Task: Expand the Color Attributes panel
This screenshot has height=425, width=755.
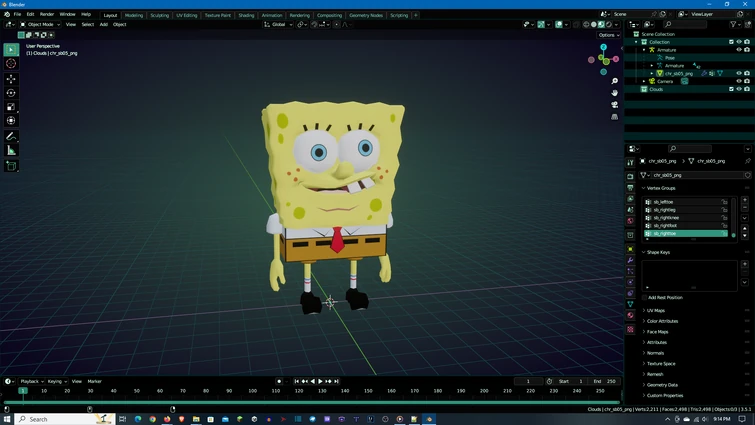Action: (x=662, y=321)
